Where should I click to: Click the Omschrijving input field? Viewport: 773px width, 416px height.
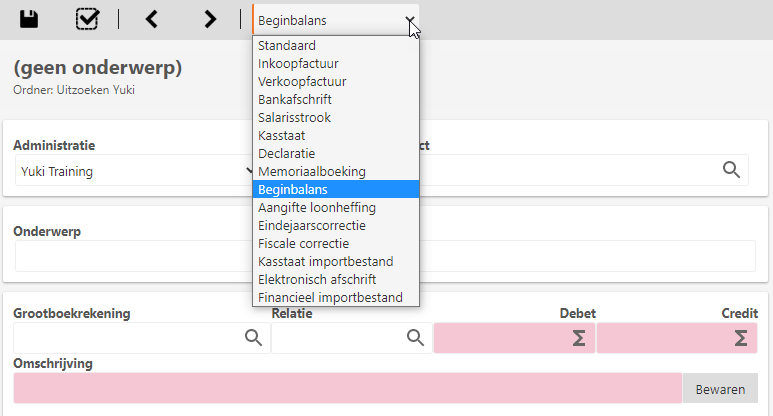point(347,388)
